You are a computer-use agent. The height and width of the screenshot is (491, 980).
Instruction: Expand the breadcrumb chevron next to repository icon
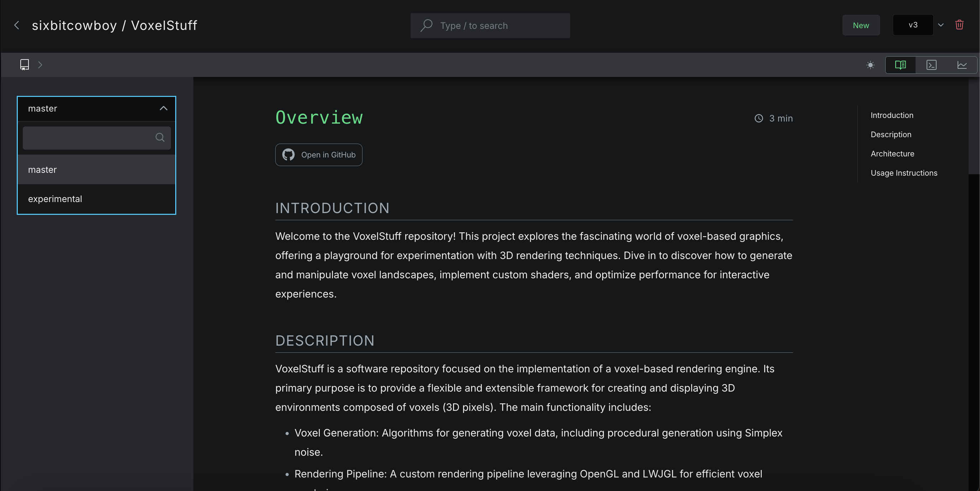point(40,65)
